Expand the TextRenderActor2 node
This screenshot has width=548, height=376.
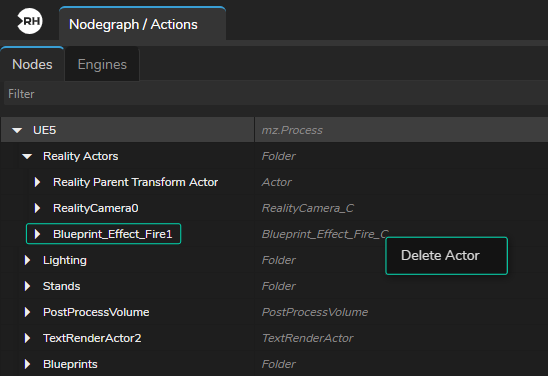27,338
